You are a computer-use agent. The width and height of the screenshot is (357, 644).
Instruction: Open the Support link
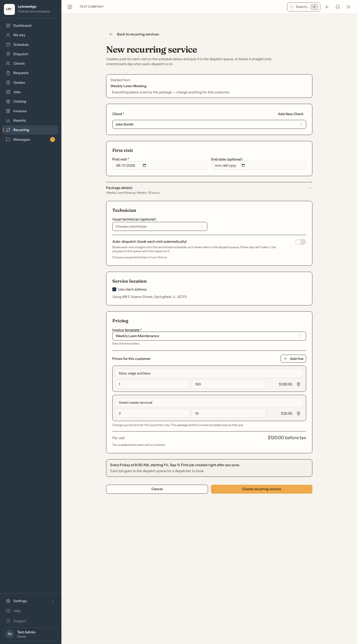coord(30,621)
